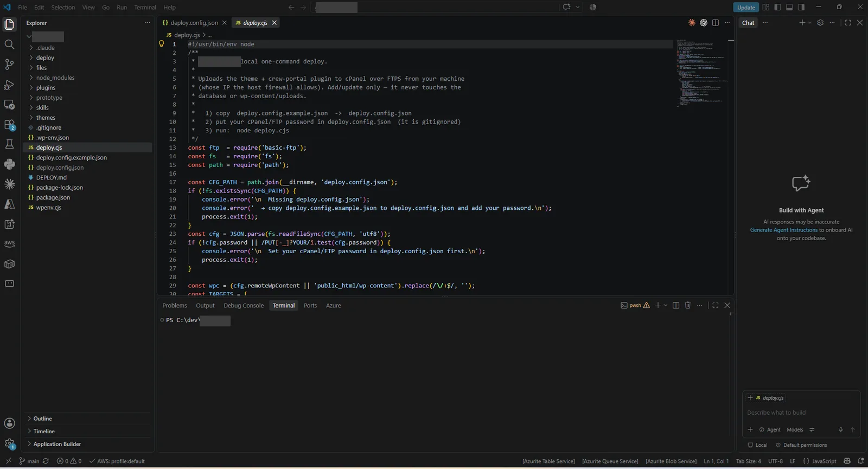Switch to Debug Console tab
Image resolution: width=868 pixels, height=469 pixels.
tap(244, 306)
